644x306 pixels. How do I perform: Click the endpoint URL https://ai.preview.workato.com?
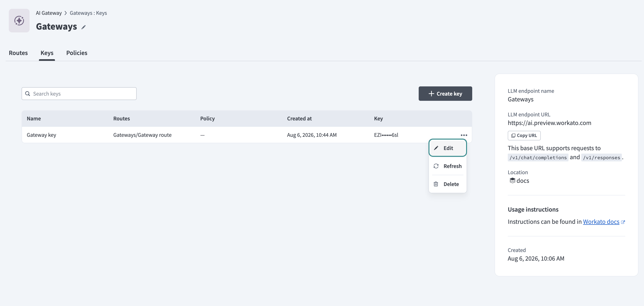click(x=549, y=123)
